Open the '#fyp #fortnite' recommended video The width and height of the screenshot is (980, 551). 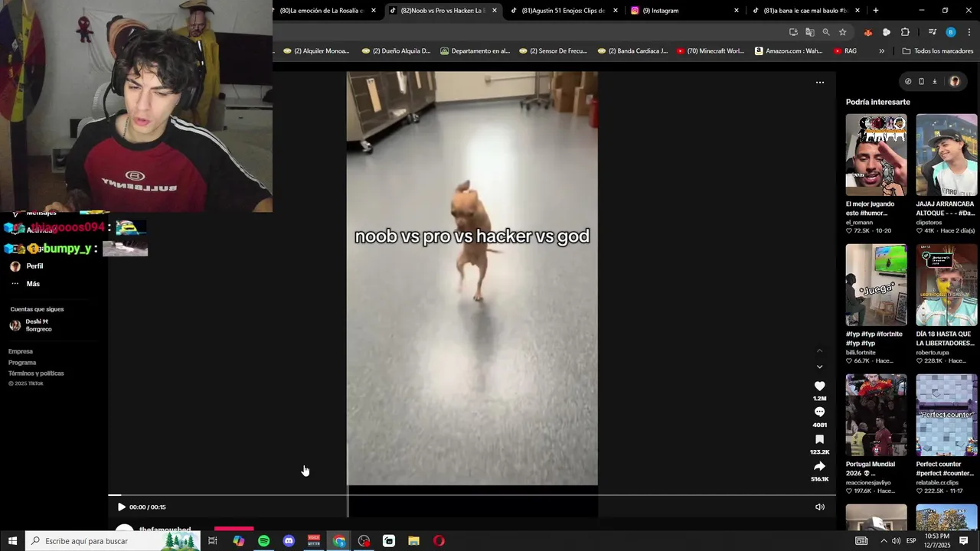coord(876,285)
